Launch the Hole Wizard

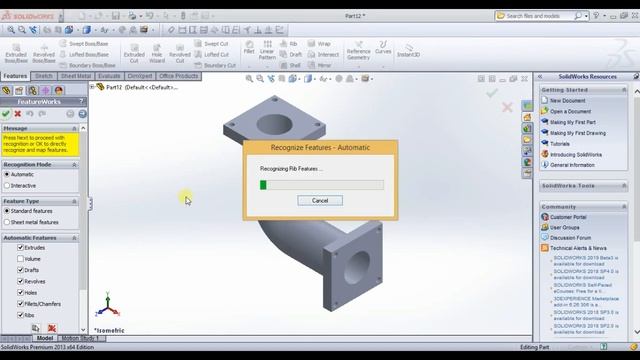coord(157,53)
